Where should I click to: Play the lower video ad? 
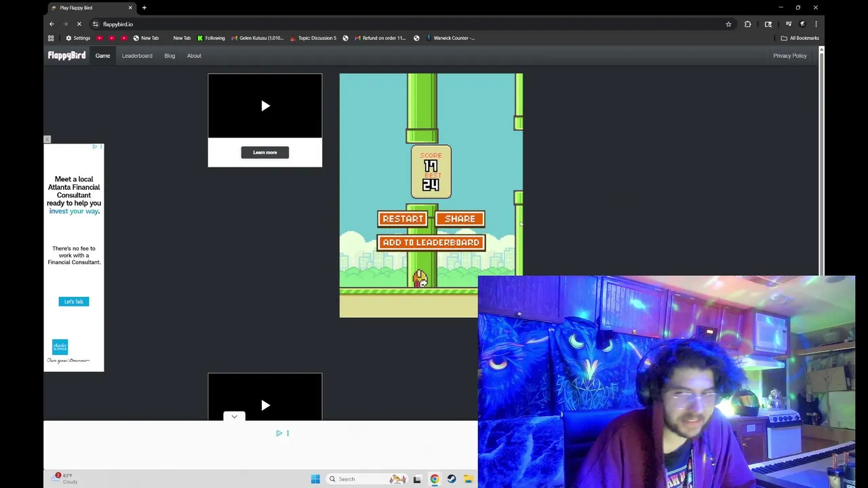click(x=265, y=405)
